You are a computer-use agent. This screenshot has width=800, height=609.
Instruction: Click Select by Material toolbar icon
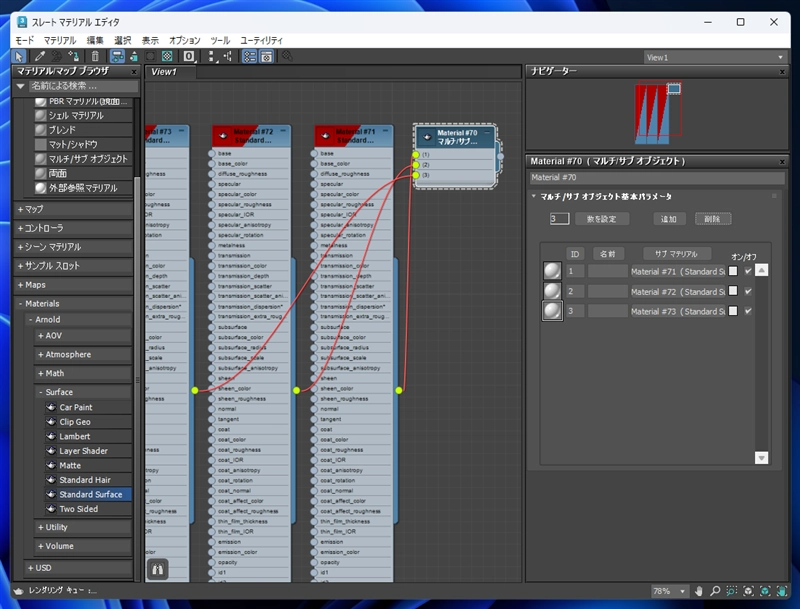288,57
